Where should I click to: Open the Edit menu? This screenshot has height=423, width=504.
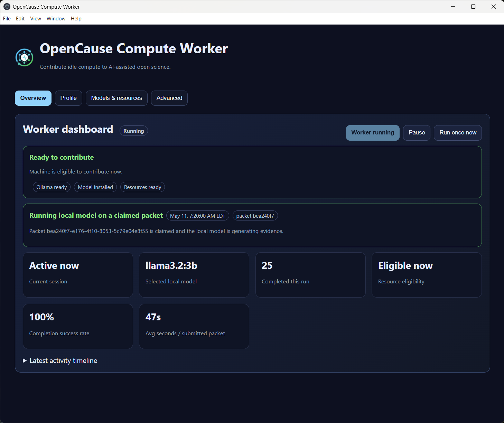pos(20,19)
